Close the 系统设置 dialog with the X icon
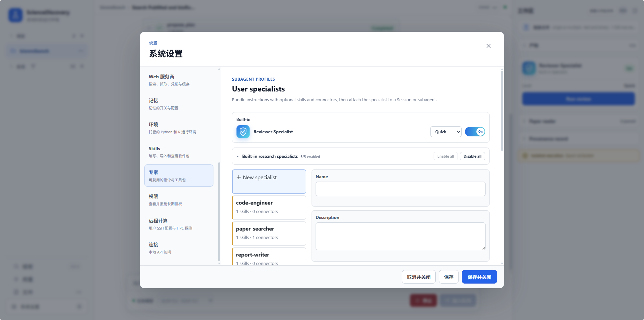The image size is (644, 320). 488,46
